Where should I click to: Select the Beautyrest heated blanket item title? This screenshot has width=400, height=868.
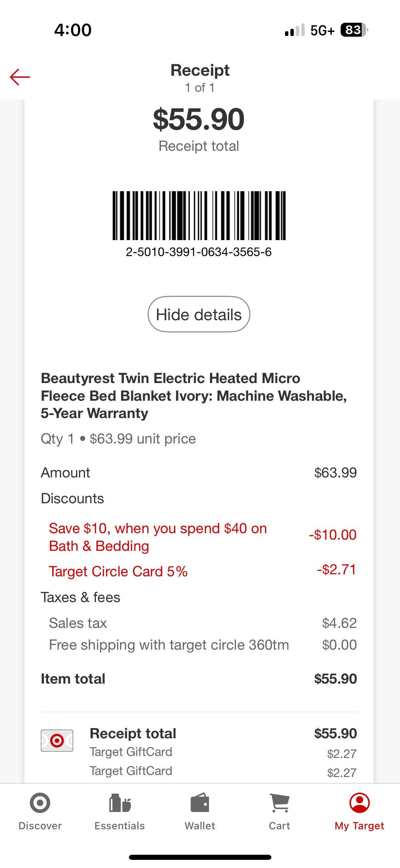click(x=194, y=396)
